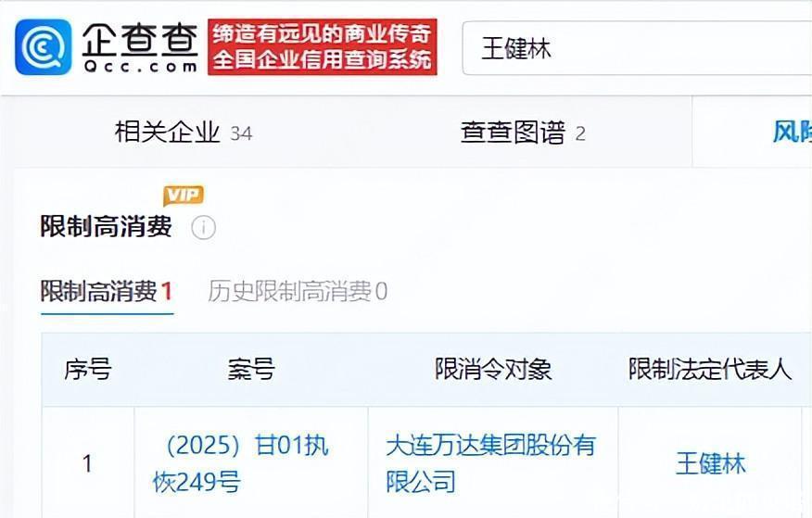
Task: Focus the search box containing 王健林
Action: 637,48
